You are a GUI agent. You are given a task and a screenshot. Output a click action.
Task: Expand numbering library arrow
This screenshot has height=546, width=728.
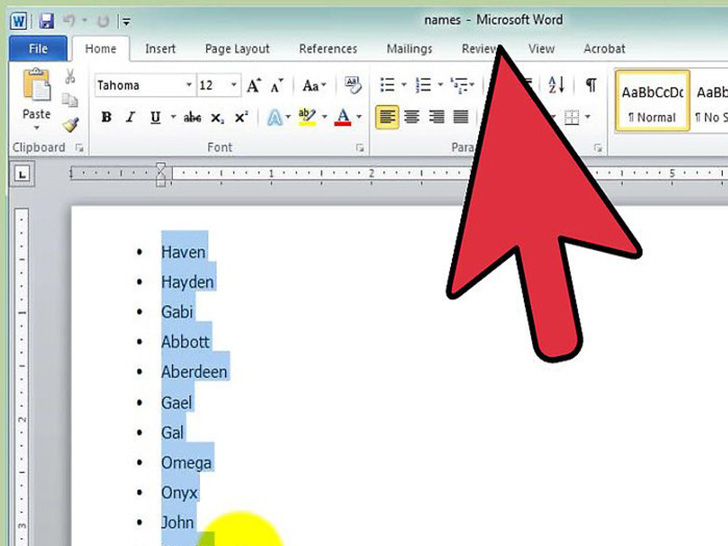coord(440,85)
